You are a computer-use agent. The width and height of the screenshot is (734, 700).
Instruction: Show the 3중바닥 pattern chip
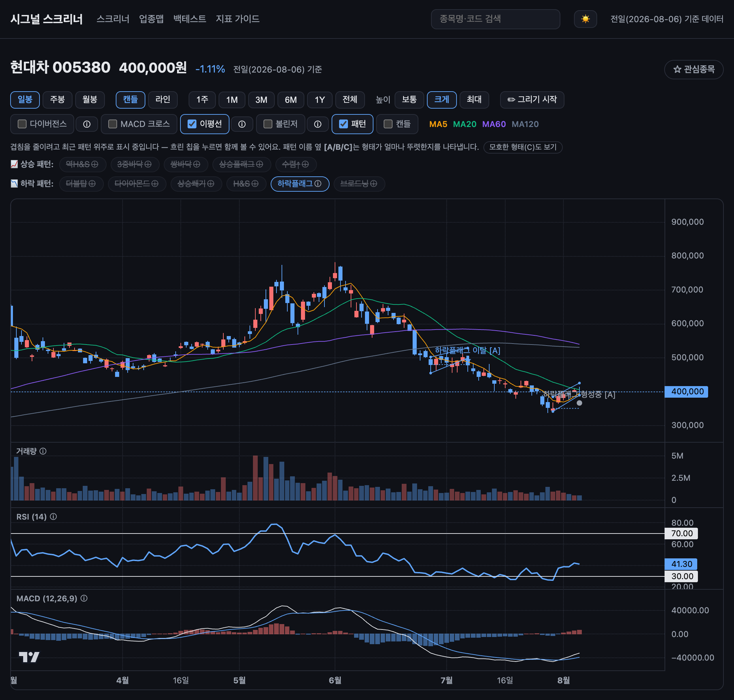point(134,164)
